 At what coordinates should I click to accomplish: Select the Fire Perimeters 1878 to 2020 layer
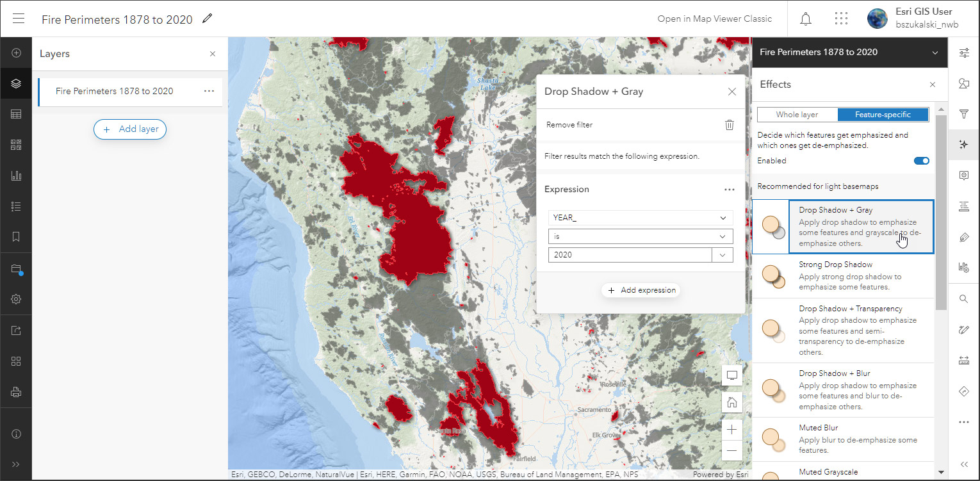130,92
